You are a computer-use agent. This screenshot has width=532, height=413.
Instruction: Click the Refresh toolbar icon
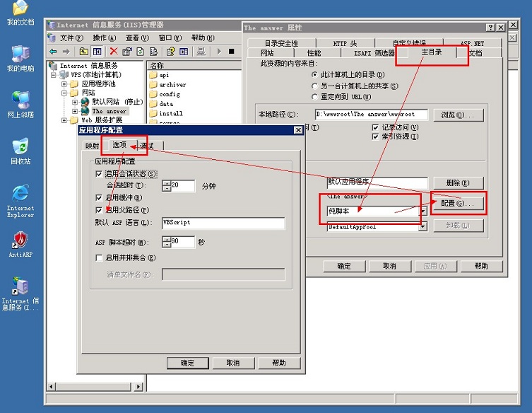(140, 52)
